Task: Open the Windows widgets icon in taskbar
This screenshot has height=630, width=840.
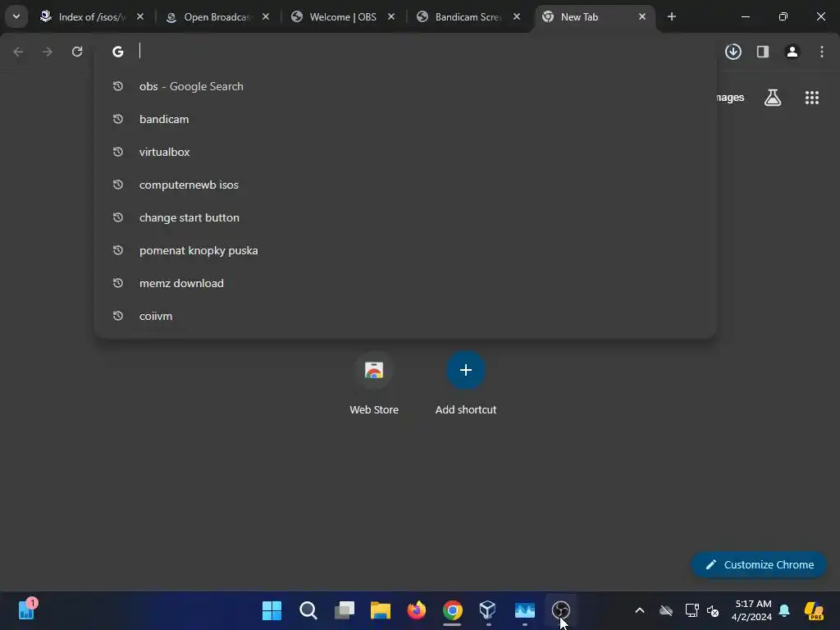Action: (27, 609)
